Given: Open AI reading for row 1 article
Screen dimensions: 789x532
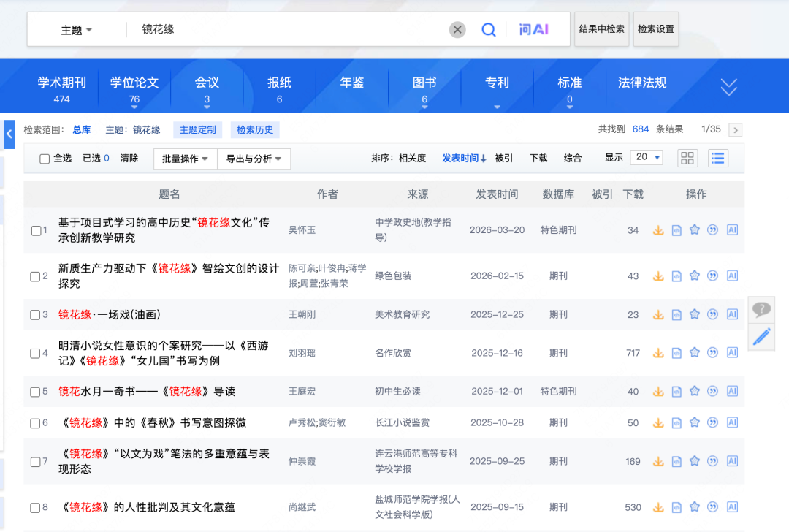Looking at the screenshot, I should 732,230.
